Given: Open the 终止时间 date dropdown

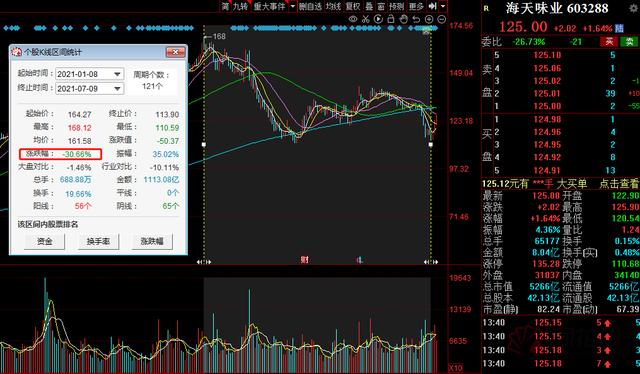Looking at the screenshot, I should pos(118,89).
